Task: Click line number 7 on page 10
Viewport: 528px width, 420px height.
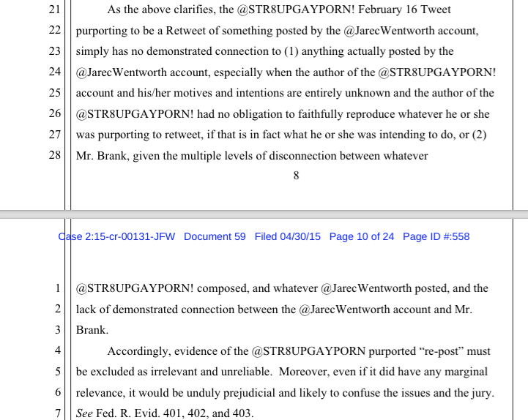Action: [x=58, y=413]
